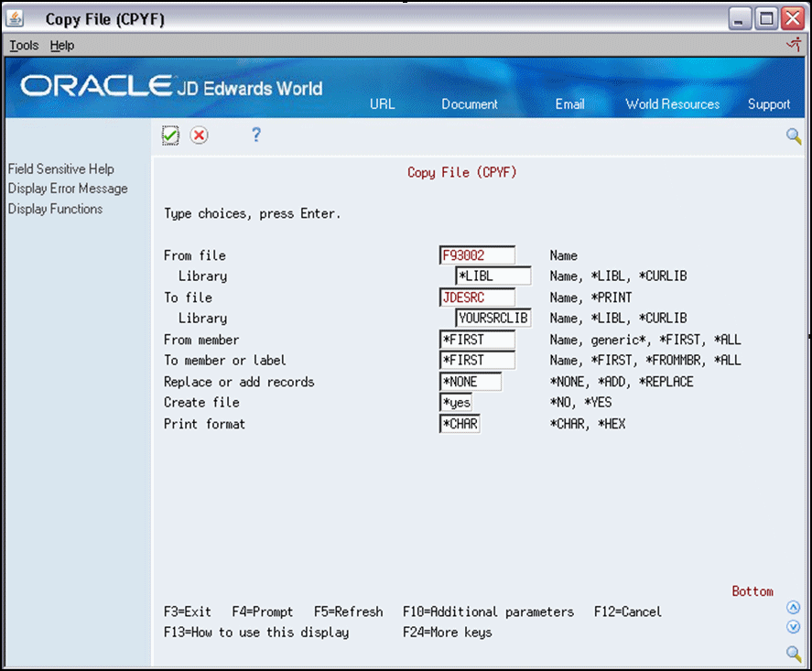Click F24=More keys text
The image size is (812, 671).
coord(448,633)
